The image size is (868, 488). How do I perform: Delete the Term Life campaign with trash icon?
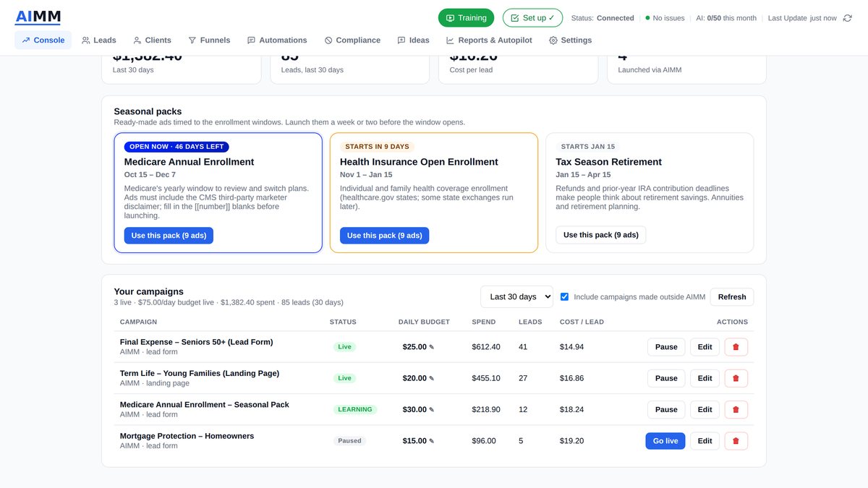click(x=736, y=378)
